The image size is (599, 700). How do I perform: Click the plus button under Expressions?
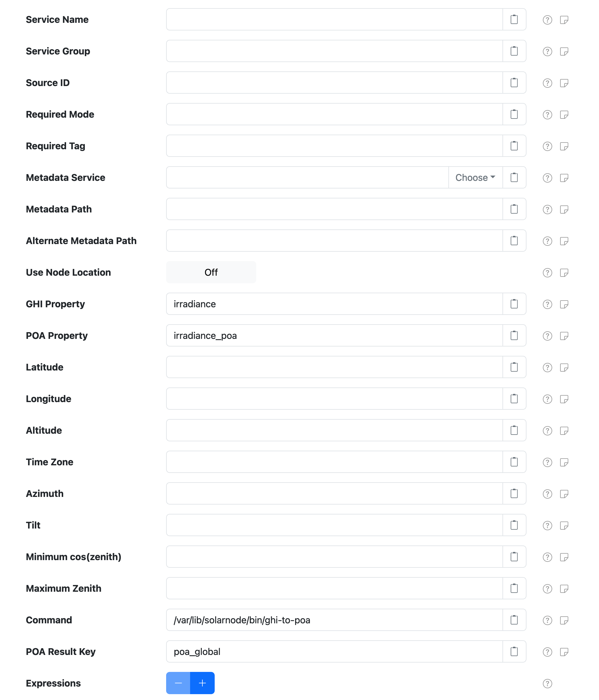tap(202, 683)
